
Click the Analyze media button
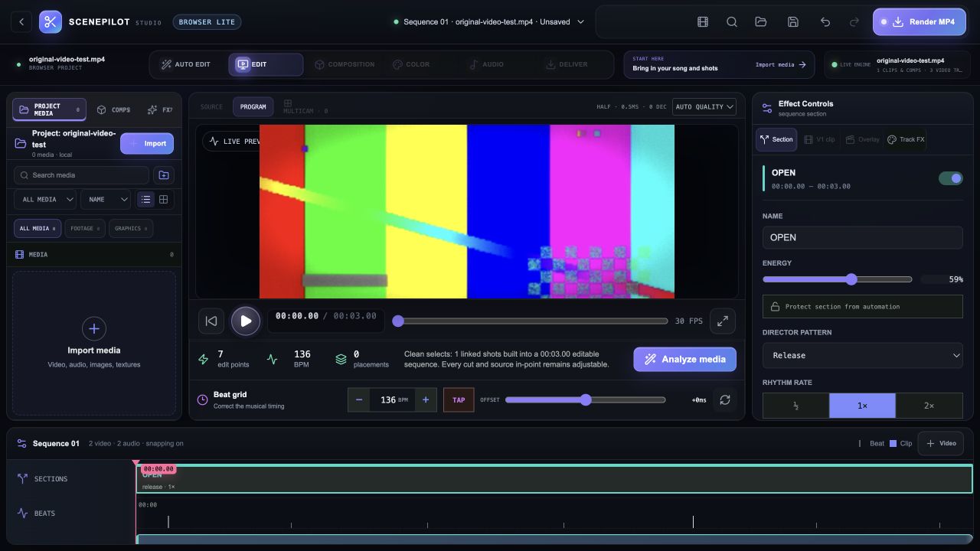(x=684, y=360)
